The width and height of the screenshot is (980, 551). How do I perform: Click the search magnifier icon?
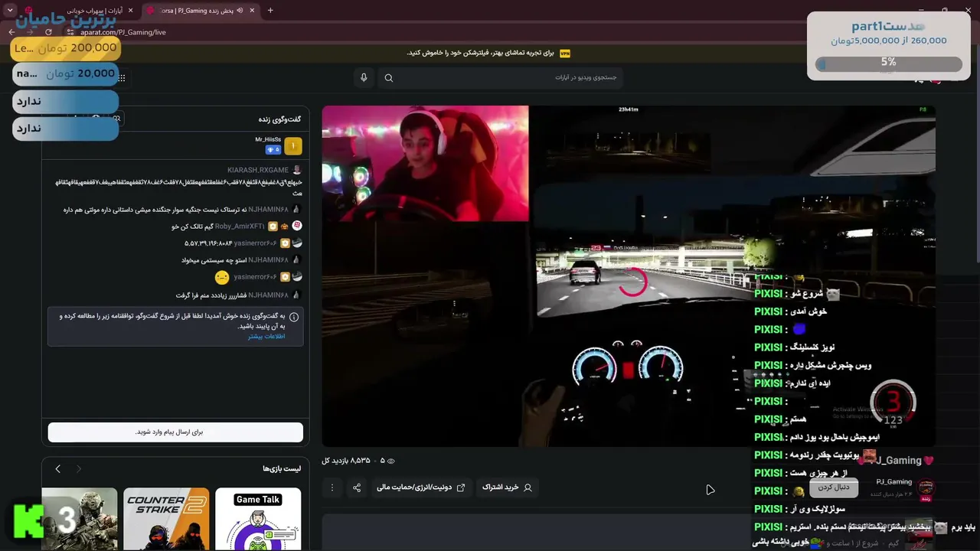(389, 78)
